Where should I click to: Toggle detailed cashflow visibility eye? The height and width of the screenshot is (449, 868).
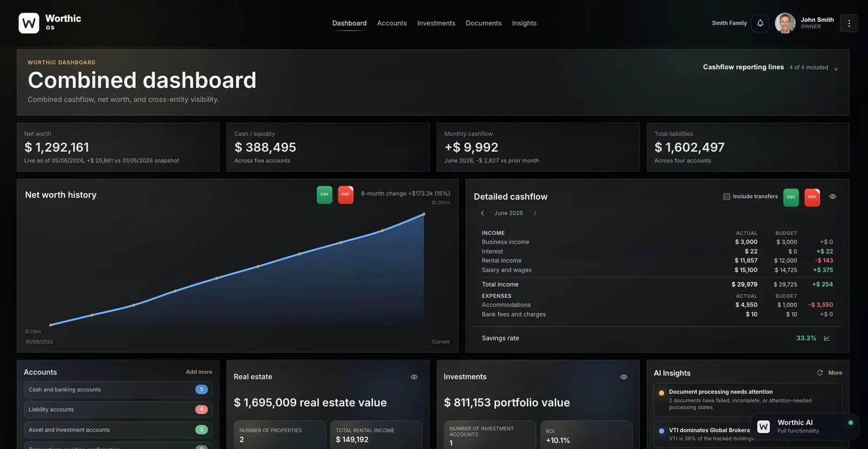click(833, 197)
